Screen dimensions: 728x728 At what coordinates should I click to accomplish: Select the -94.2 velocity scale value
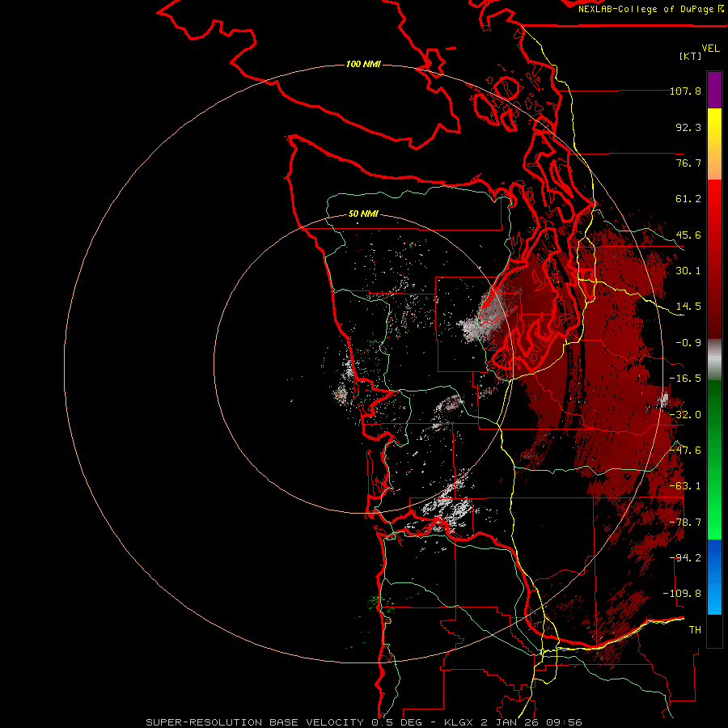point(687,558)
